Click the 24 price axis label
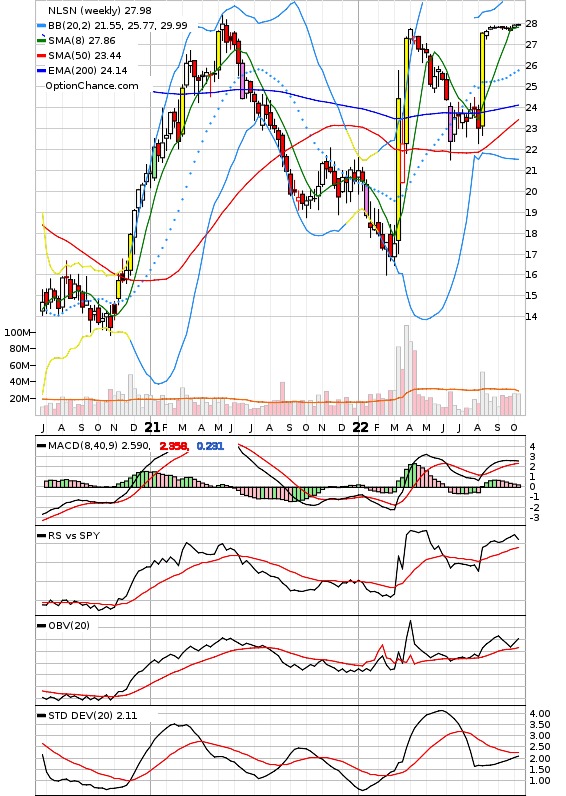Image resolution: width=566 pixels, height=796 pixels. 531,108
